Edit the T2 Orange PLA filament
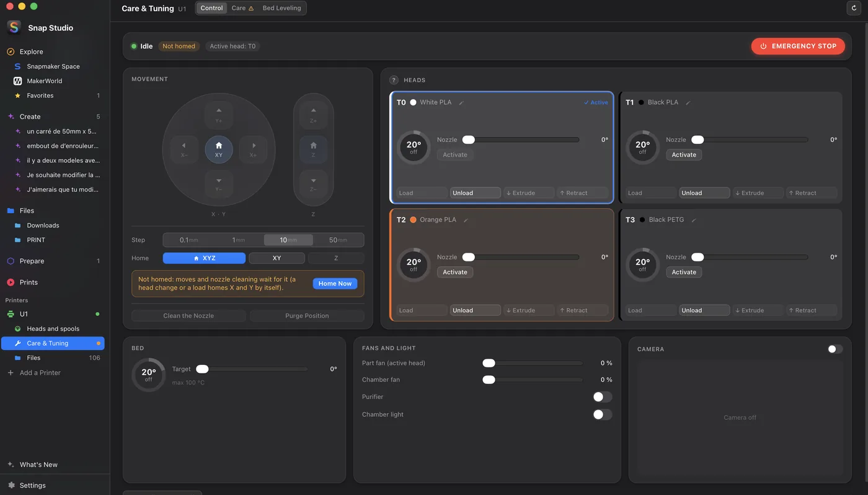The height and width of the screenshot is (495, 868). [466, 220]
